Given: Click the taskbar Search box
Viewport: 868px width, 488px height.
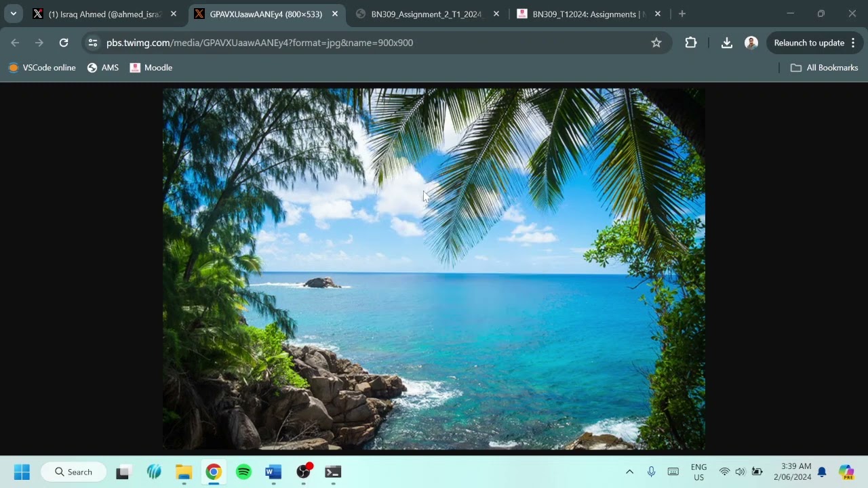Looking at the screenshot, I should click(73, 472).
